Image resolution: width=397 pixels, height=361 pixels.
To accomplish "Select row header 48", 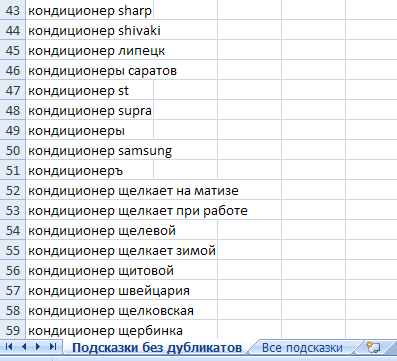I will pos(13,111).
